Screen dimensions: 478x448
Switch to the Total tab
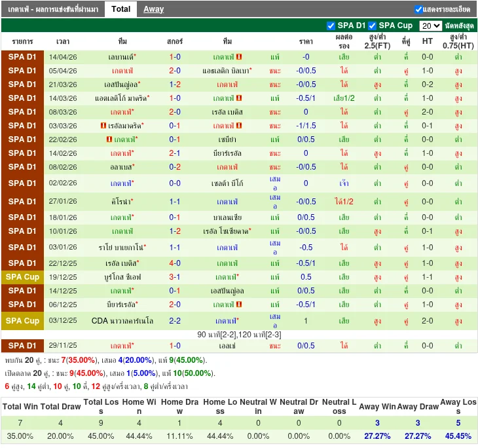[x=120, y=9]
